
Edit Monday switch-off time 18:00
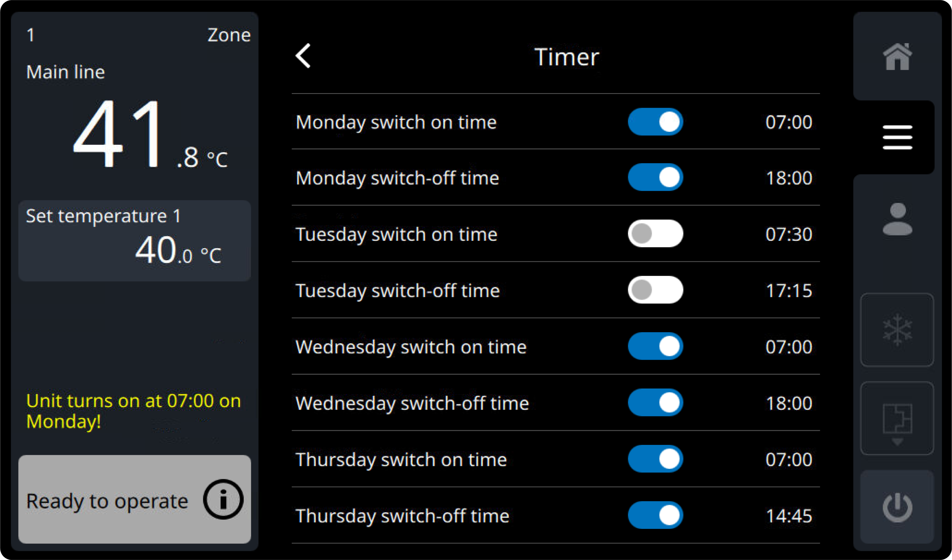point(789,178)
